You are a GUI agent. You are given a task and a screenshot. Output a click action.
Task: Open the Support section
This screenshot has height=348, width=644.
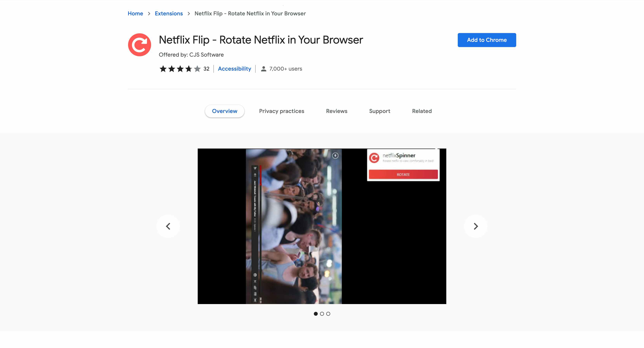tap(379, 111)
